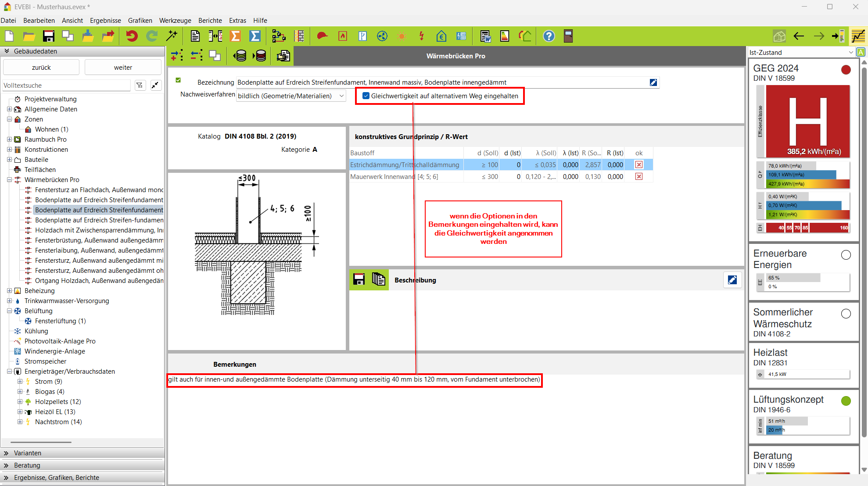Click the blue ventilation fan toolbar icon
The width and height of the screenshot is (868, 486).
(x=382, y=36)
